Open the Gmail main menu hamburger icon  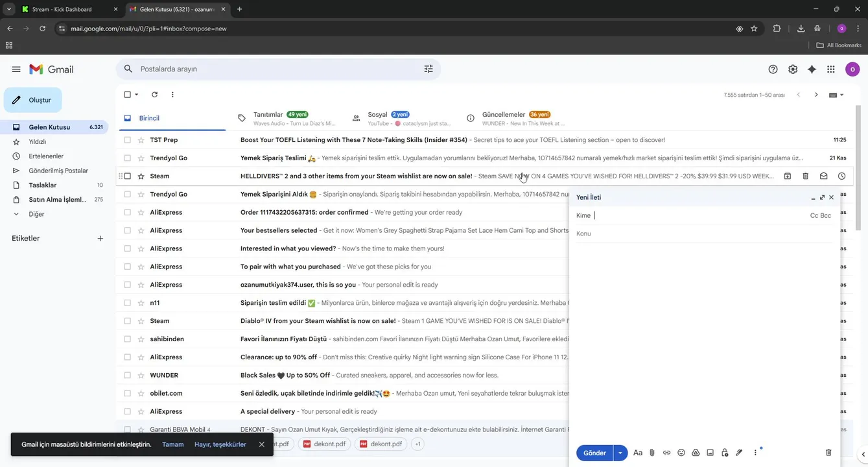(16, 69)
